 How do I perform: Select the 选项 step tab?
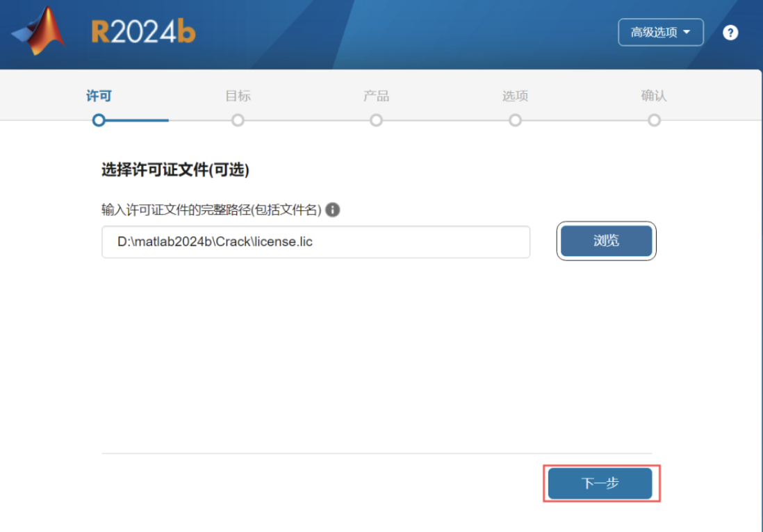[x=516, y=96]
